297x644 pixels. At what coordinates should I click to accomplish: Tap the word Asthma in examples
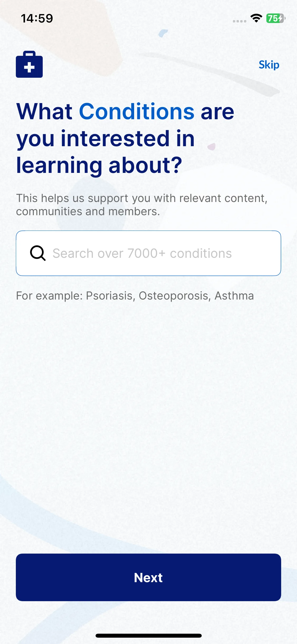[x=234, y=296]
